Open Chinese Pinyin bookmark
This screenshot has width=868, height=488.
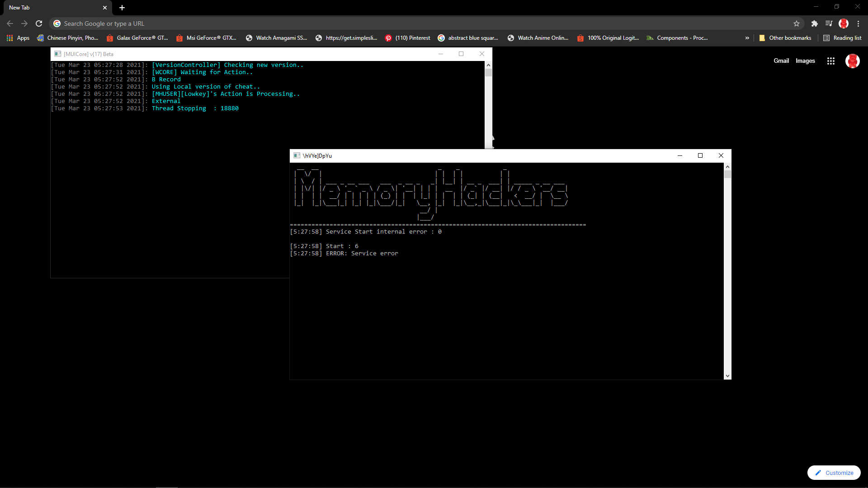click(x=68, y=38)
